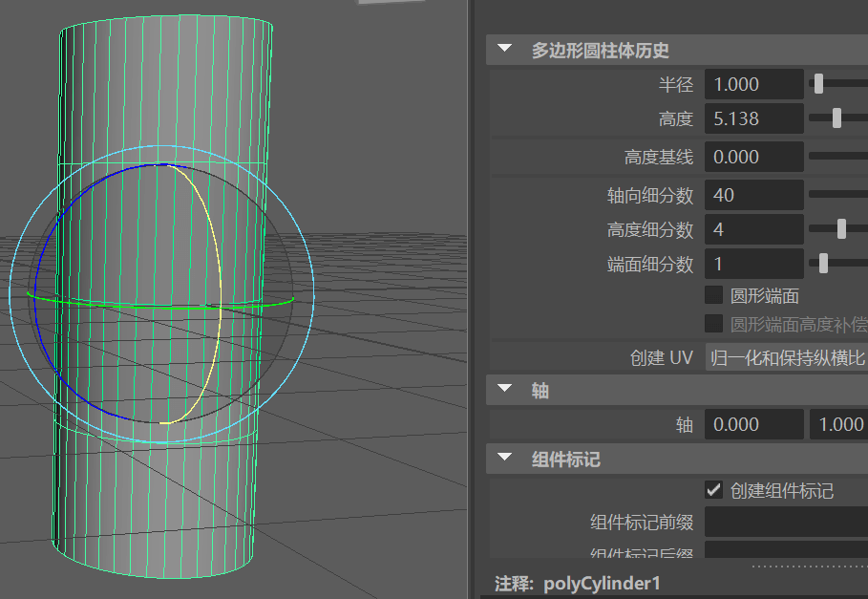
Task: Open the 创建 UV dropdown
Action: [787, 357]
